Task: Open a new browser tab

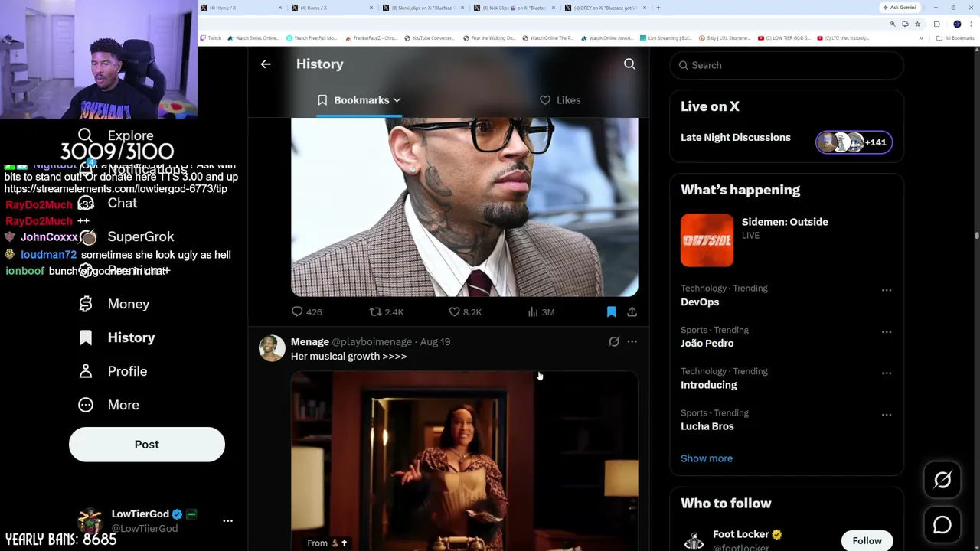Action: coord(658,8)
